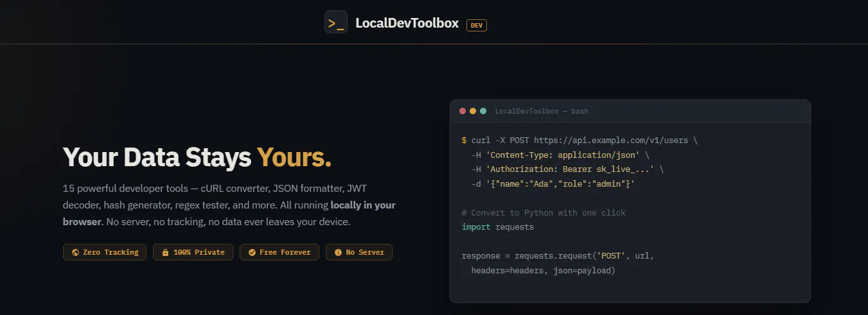868x315 pixels.
Task: Click the '# Convert to Python with one click' comment
Action: pos(544,212)
